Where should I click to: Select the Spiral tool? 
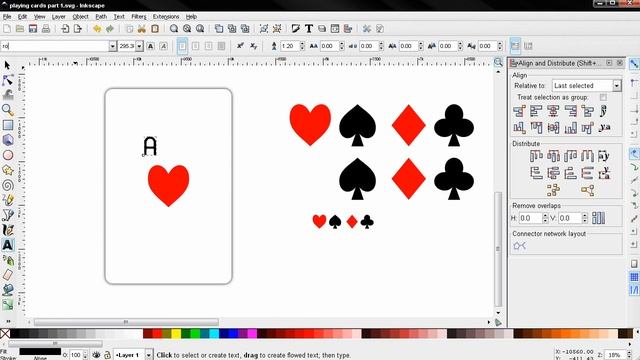click(7, 185)
